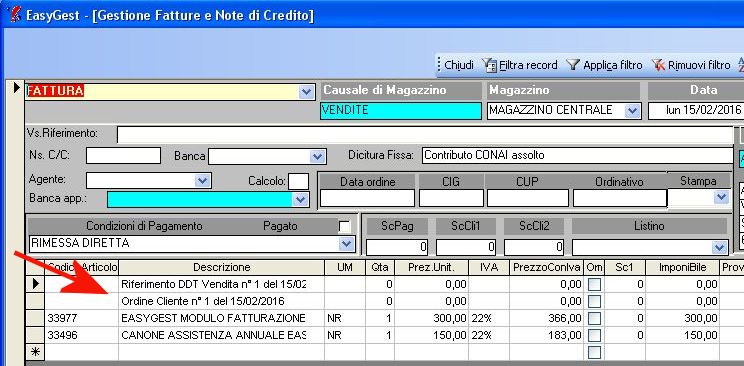This screenshot has height=366, width=744.
Task: Click the Prez.Unit. column header
Action: pyautogui.click(x=431, y=267)
